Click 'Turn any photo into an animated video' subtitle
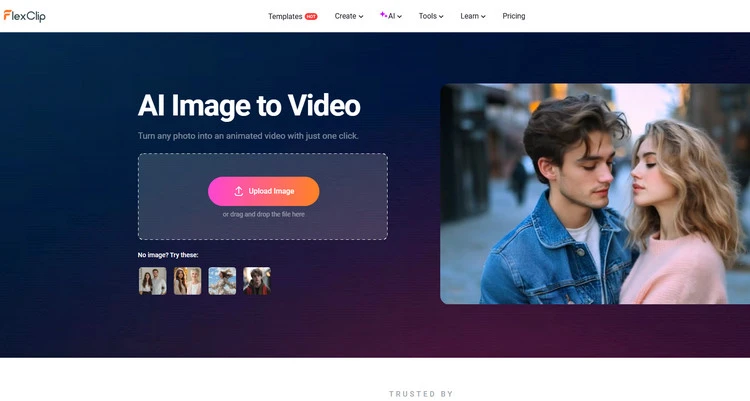The image size is (750, 401). coord(248,136)
